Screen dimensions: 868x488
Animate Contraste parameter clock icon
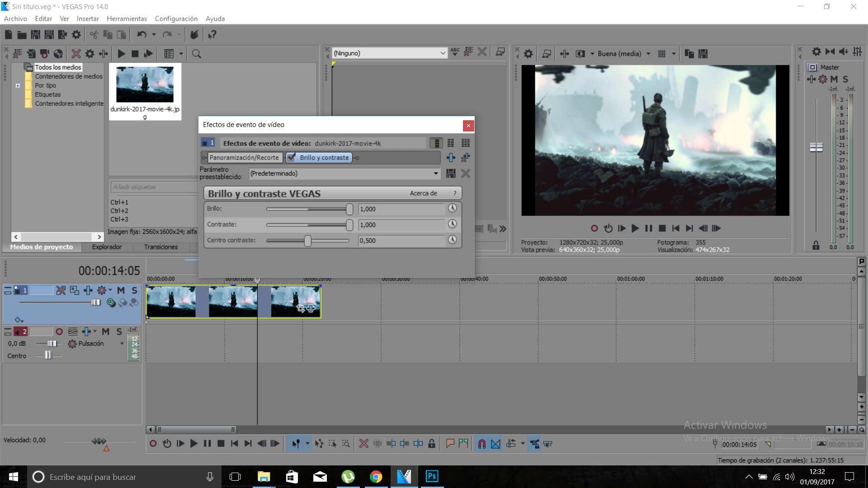coord(452,224)
